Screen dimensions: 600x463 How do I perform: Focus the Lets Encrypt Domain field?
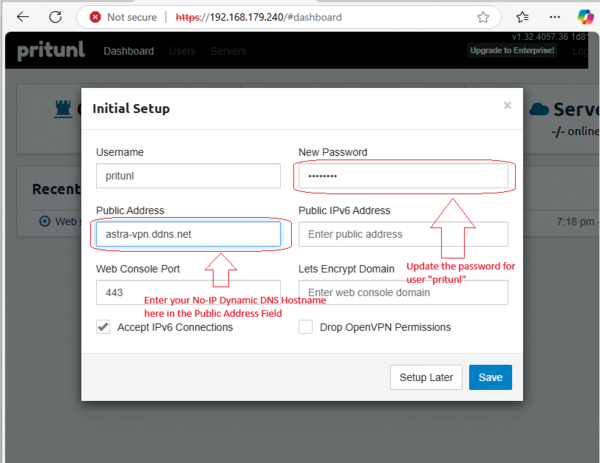click(x=403, y=292)
